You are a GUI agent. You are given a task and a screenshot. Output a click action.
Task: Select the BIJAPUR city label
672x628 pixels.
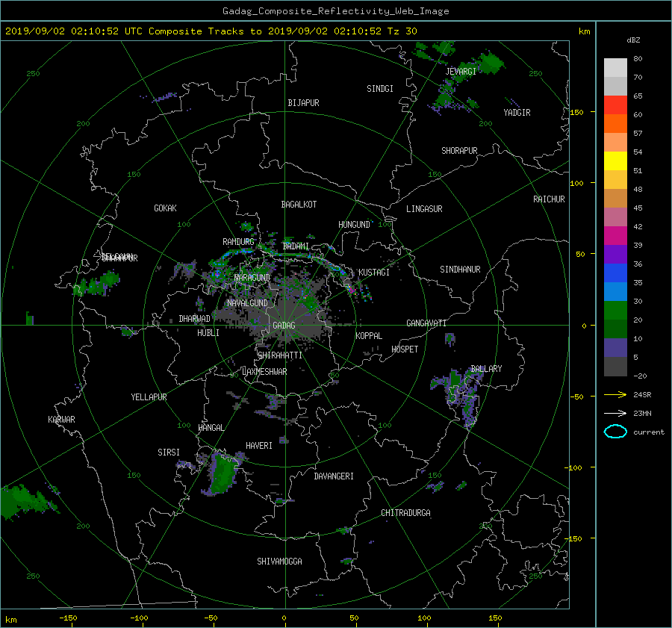coord(303,103)
